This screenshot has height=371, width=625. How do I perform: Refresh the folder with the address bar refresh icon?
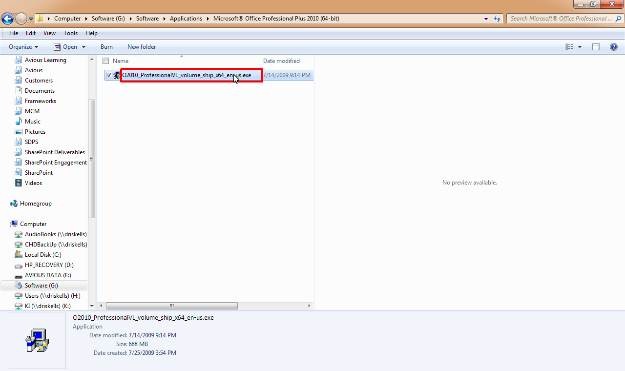[x=497, y=19]
